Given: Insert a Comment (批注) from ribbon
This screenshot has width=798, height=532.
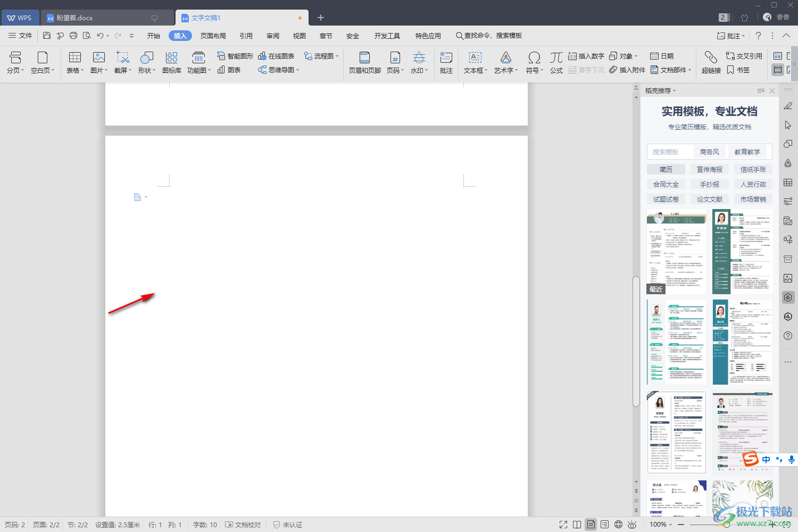Looking at the screenshot, I should (446, 62).
